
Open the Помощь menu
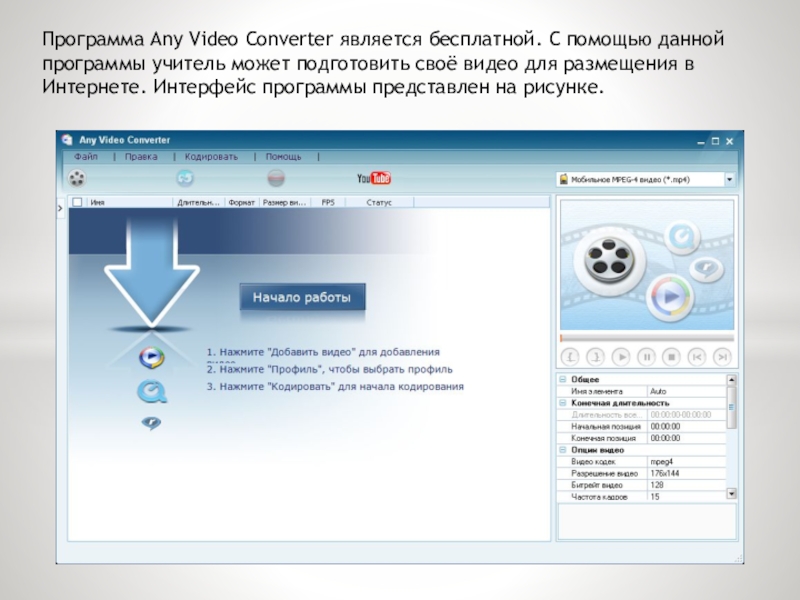[x=283, y=157]
